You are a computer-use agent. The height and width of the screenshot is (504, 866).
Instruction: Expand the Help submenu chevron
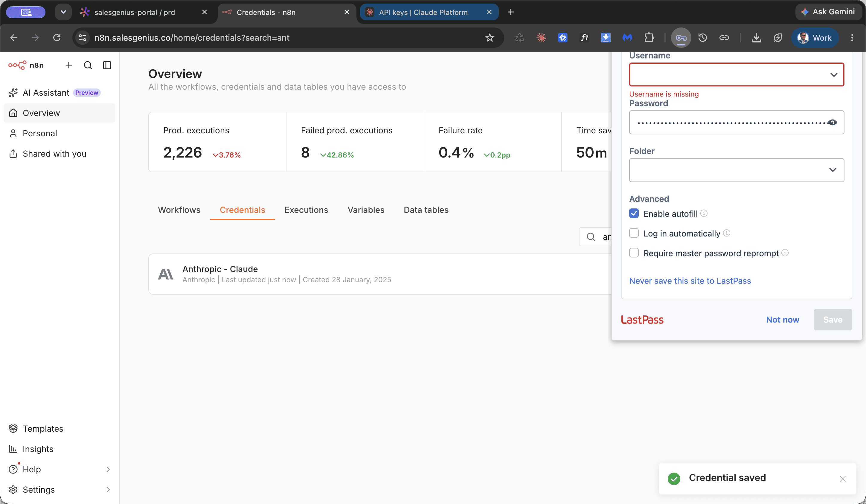click(108, 469)
